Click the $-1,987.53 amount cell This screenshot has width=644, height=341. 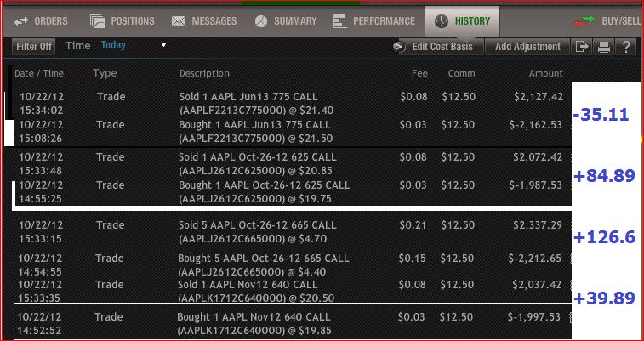point(536,185)
